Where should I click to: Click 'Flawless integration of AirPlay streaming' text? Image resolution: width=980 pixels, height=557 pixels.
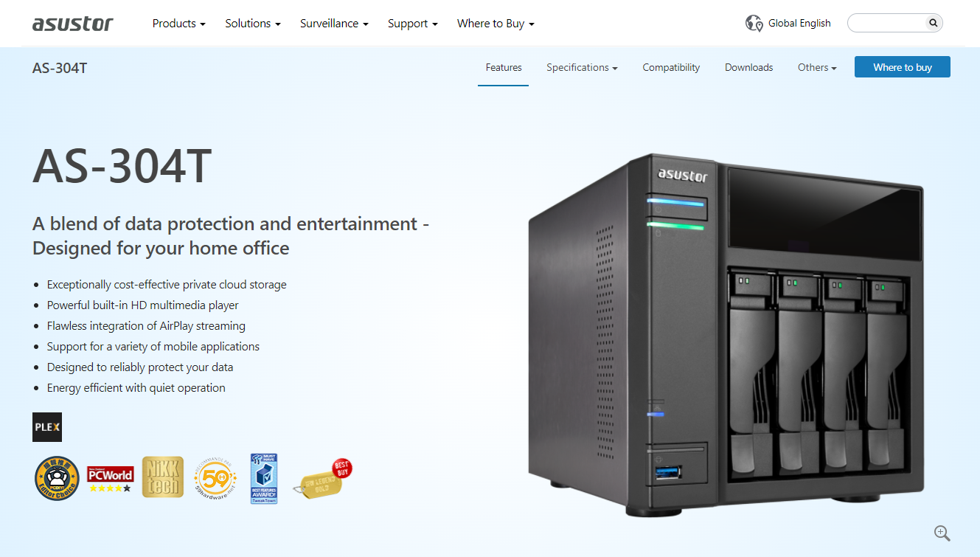(x=146, y=325)
